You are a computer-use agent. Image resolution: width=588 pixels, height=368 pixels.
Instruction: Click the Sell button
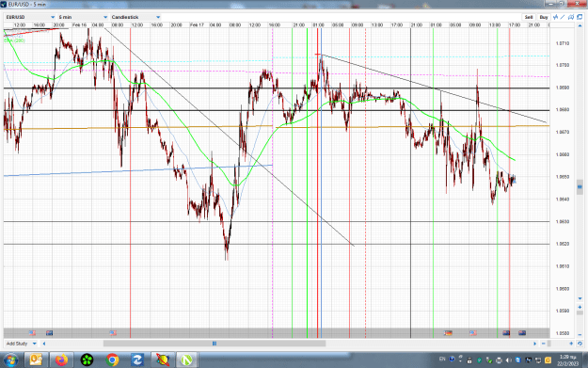tap(529, 17)
